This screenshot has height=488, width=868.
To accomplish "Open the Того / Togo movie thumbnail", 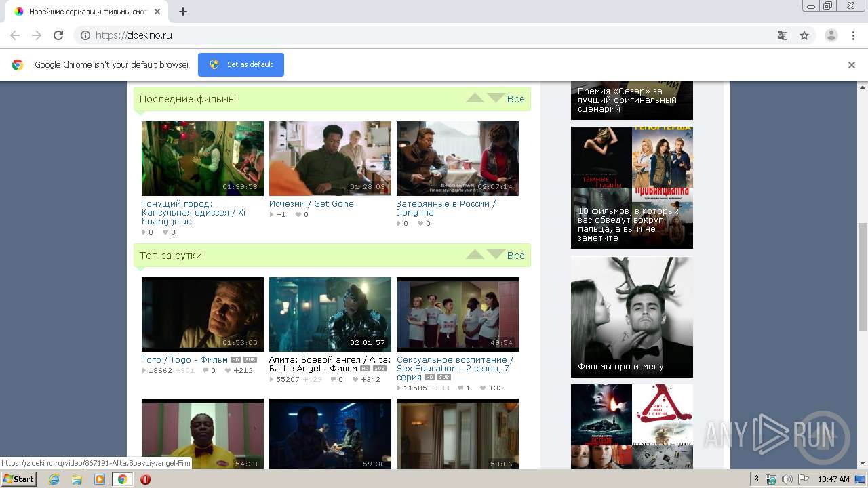I will pyautogui.click(x=203, y=314).
